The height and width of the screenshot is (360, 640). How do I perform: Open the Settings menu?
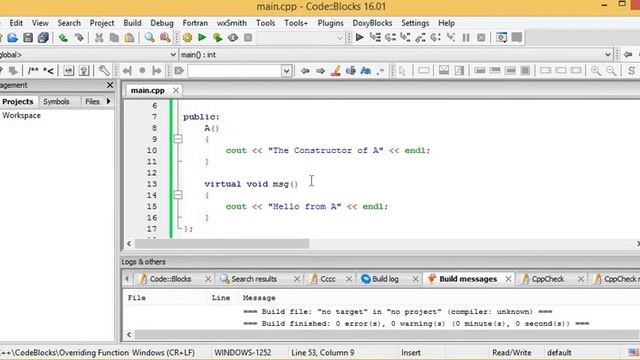(x=415, y=23)
